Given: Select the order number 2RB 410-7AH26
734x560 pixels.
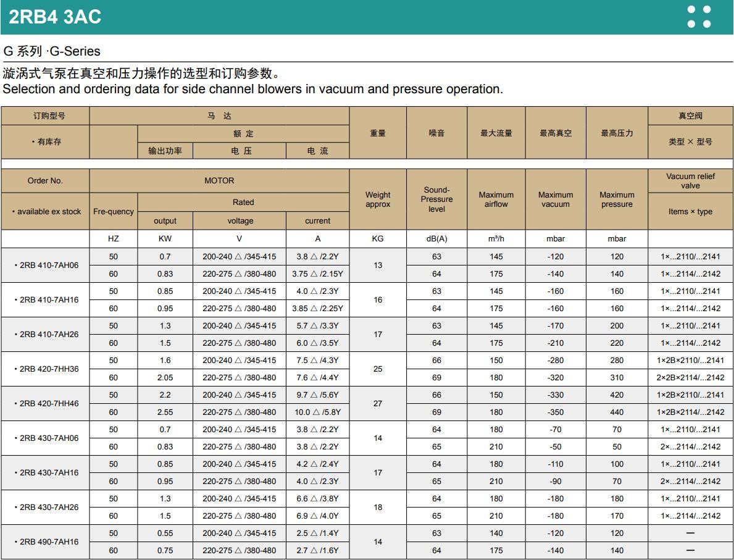Looking at the screenshot, I should [x=49, y=334].
